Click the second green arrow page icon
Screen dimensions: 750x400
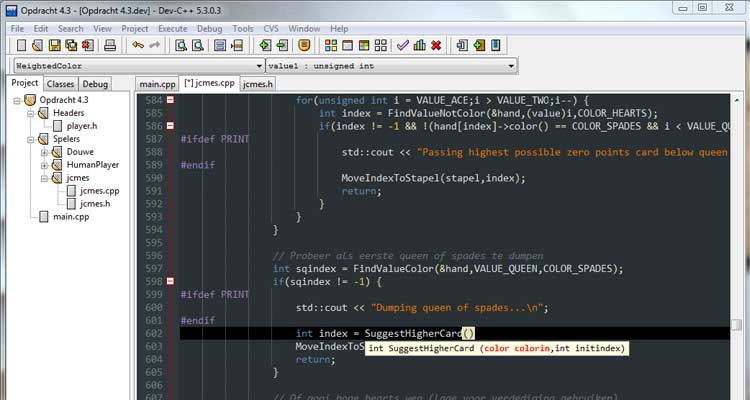[282, 45]
